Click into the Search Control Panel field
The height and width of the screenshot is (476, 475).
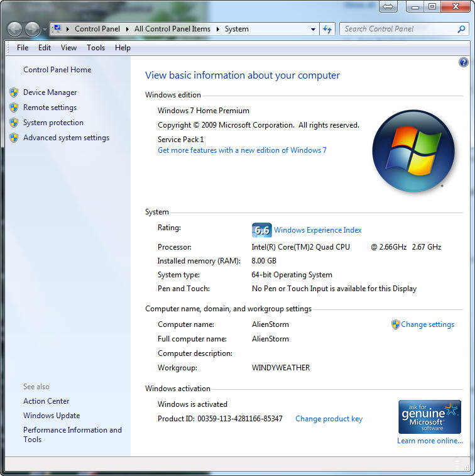click(399, 29)
